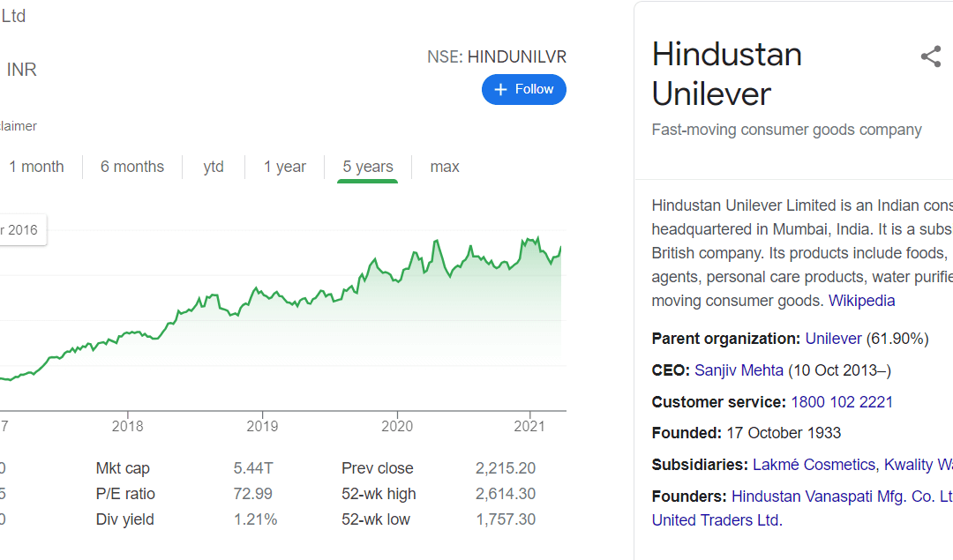Screen dimensions: 953x560
Task: Switch chart to 1 year range
Action: 284,167
